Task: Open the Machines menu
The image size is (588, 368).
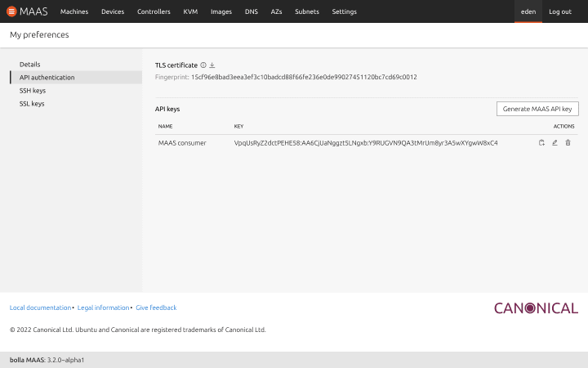Action: click(74, 11)
